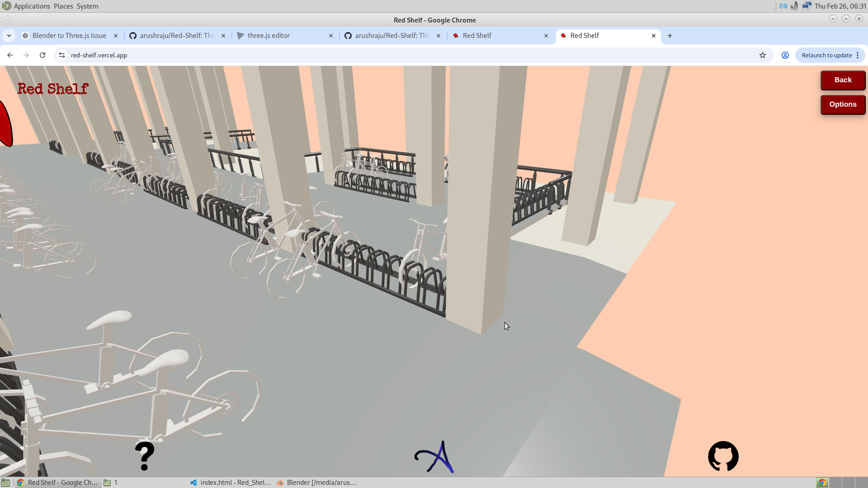Image resolution: width=868 pixels, height=488 pixels.
Task: Reload the page using the refresh icon
Action: 42,55
